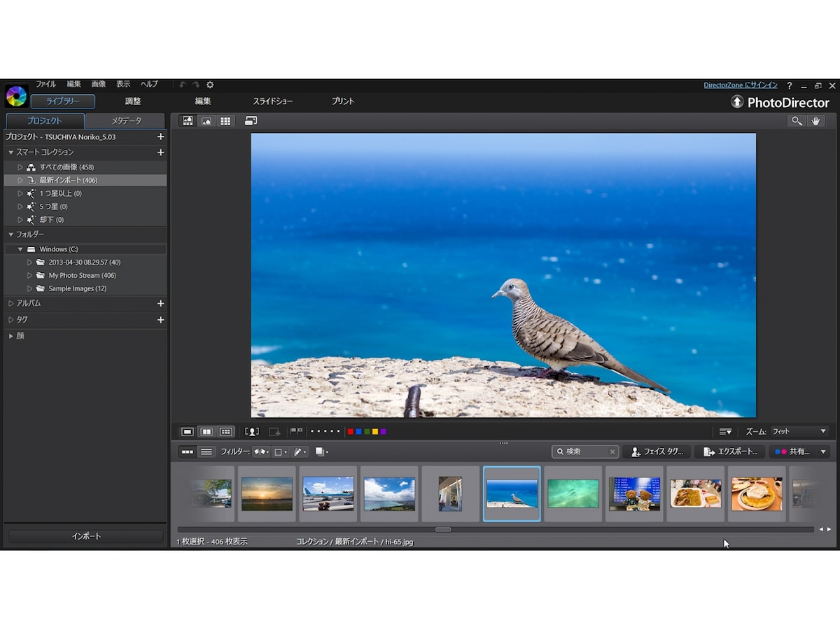Add a new project with plus icon
The width and height of the screenshot is (840, 630).
tap(160, 137)
